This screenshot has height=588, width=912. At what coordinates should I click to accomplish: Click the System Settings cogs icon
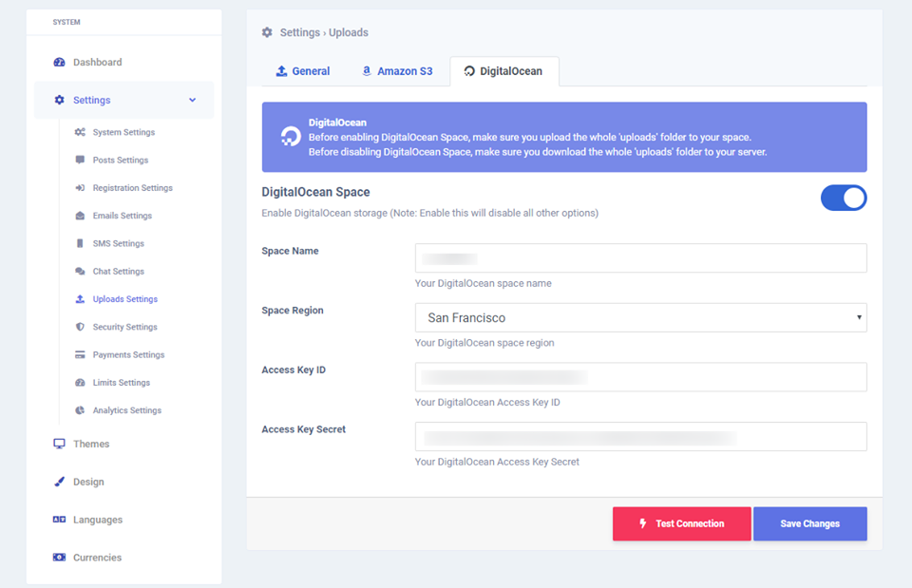pyautogui.click(x=80, y=132)
